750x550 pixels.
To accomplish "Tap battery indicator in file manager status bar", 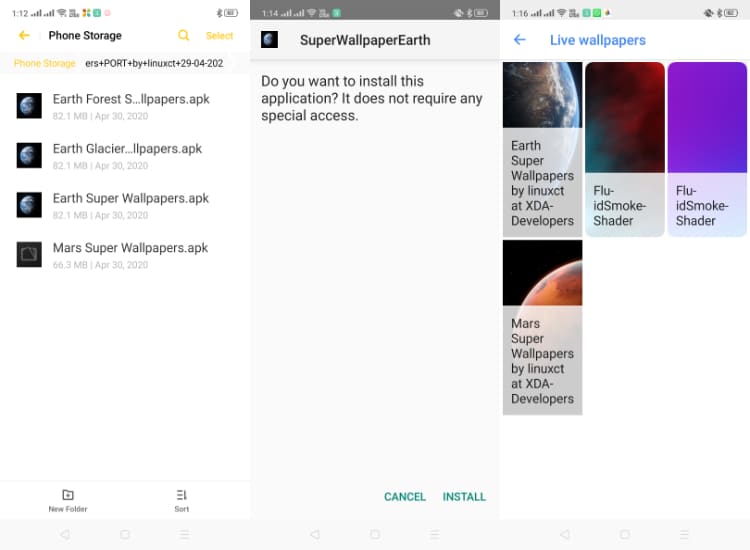I will point(231,13).
